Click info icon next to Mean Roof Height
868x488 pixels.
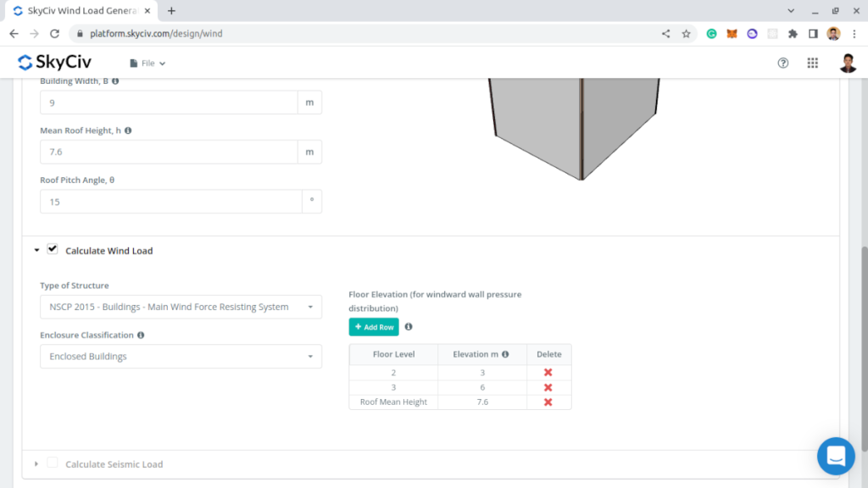tap(128, 131)
